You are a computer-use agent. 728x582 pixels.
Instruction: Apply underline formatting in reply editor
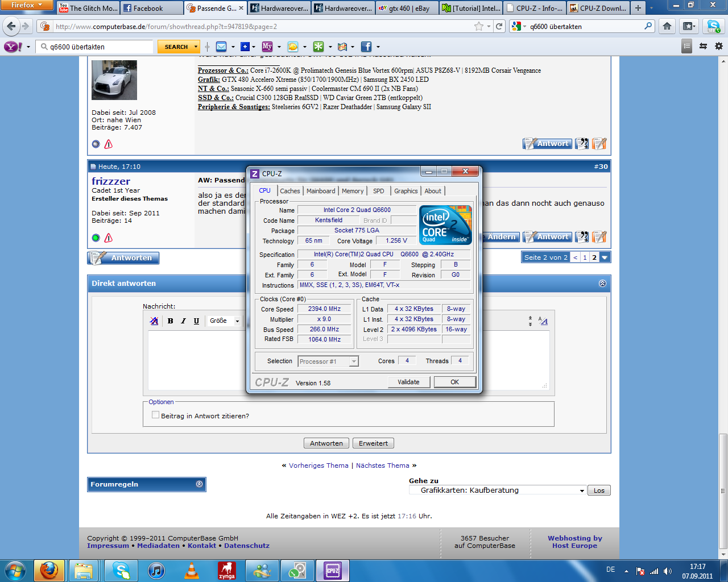196,321
